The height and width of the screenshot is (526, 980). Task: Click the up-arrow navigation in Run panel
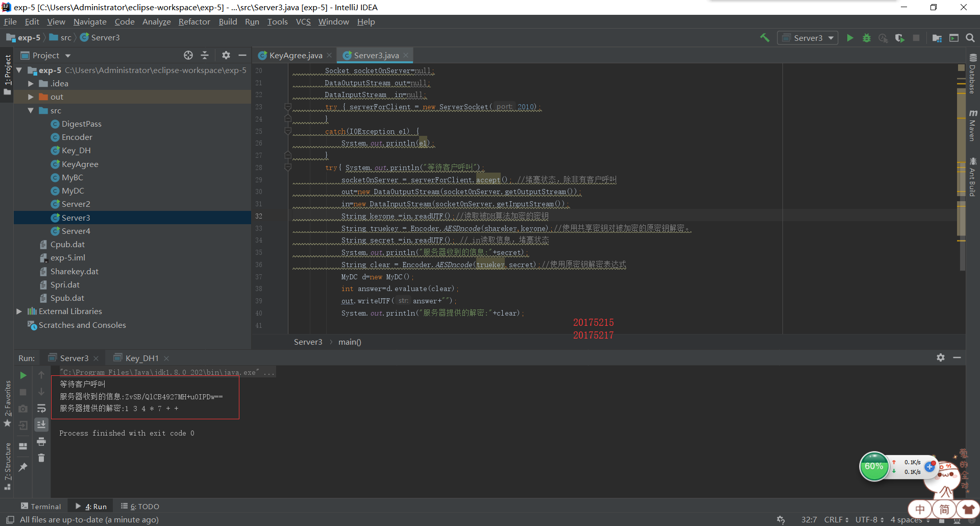pos(41,375)
